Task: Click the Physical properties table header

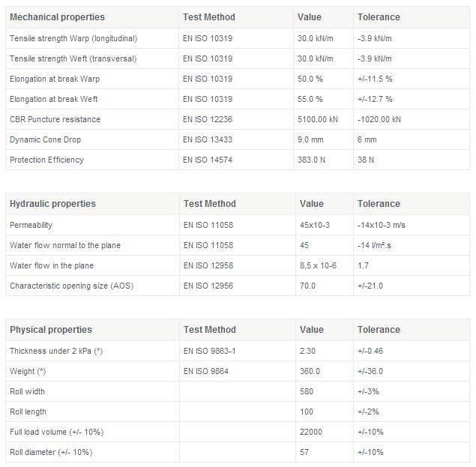Action: 50,330
